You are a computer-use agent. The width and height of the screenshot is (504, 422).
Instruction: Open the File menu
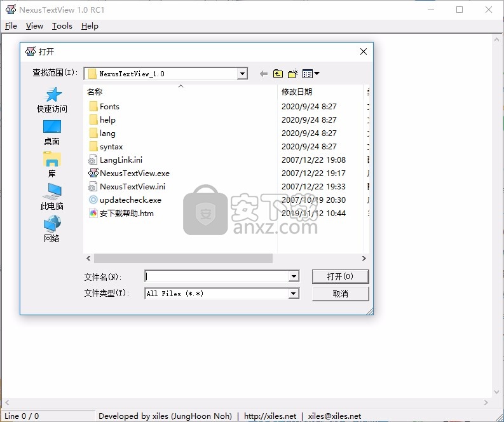click(x=11, y=26)
